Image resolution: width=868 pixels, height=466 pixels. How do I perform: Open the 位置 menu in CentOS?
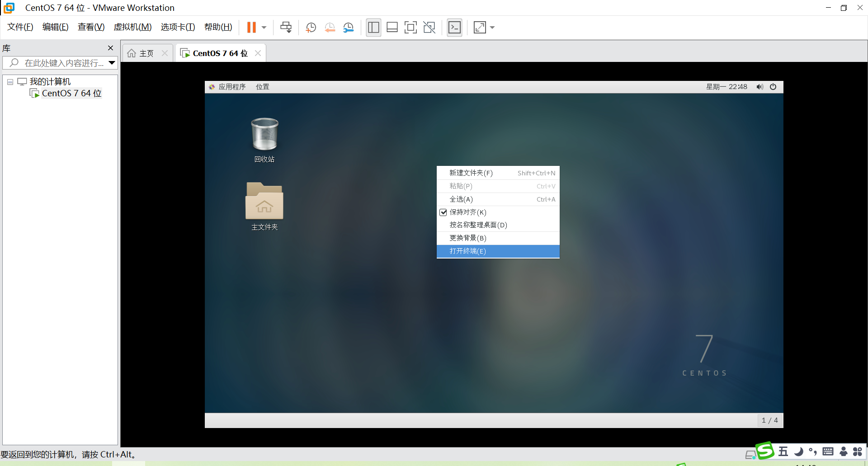tap(263, 87)
